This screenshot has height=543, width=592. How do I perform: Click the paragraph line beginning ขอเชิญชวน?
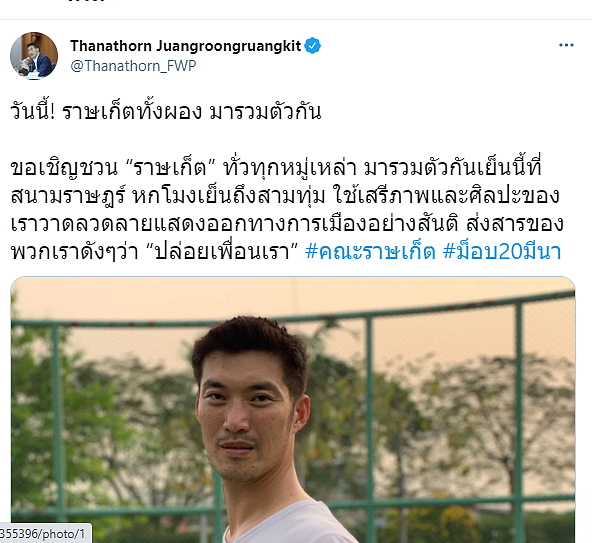click(x=276, y=168)
